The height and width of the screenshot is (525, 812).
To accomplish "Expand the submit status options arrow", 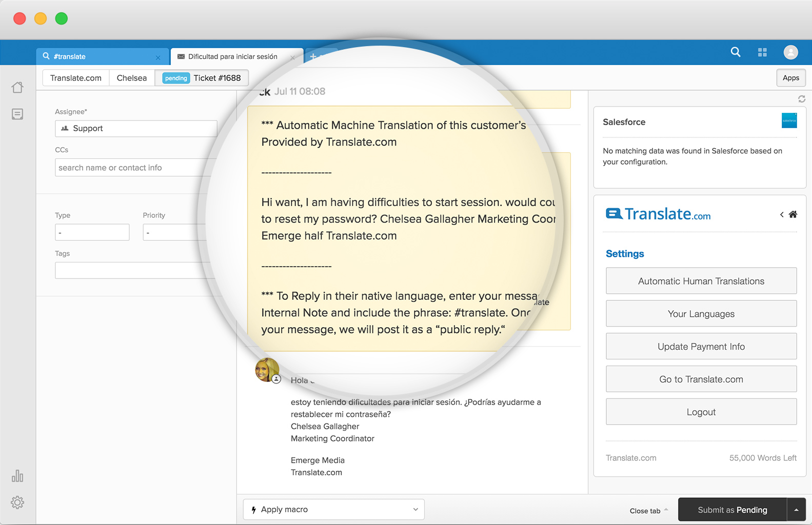I will tap(796, 510).
